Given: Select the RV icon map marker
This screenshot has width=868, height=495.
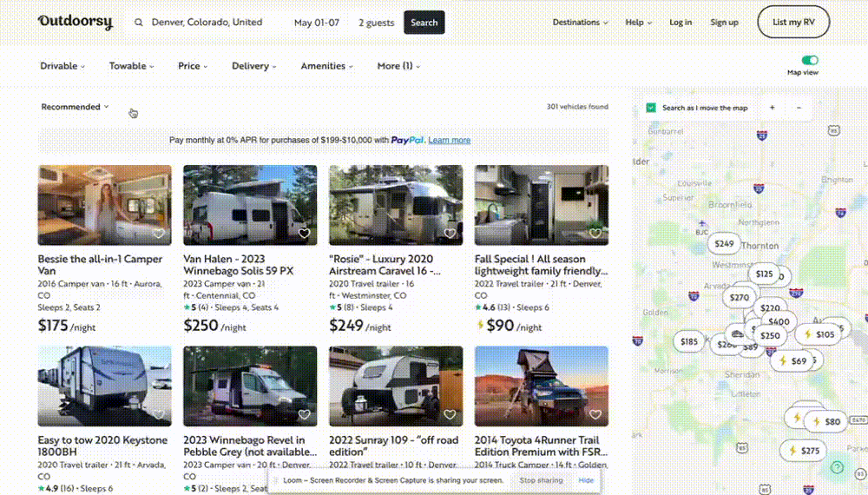Looking at the screenshot, I should pyautogui.click(x=737, y=333).
